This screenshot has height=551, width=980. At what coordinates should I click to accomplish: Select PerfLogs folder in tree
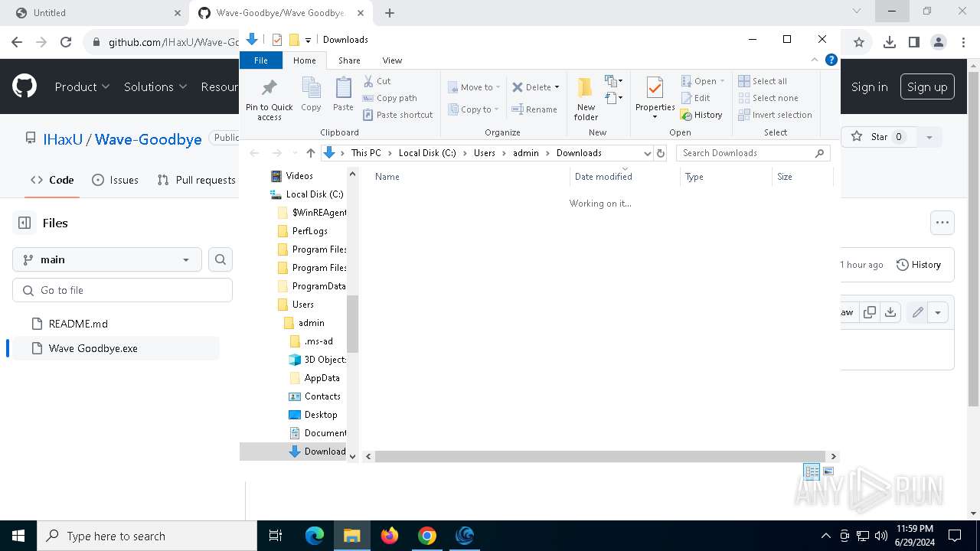click(x=310, y=231)
